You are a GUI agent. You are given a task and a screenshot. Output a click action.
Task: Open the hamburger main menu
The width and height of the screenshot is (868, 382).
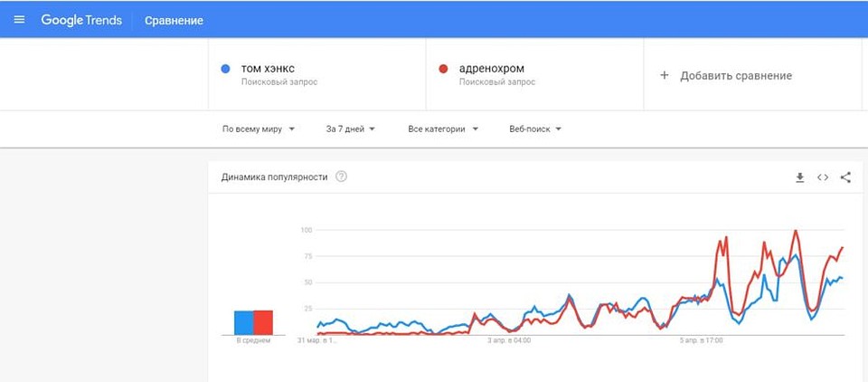click(19, 20)
